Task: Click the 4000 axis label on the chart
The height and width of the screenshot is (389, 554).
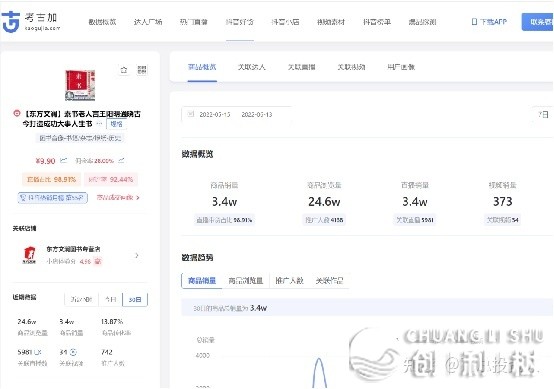Action: pos(202,355)
